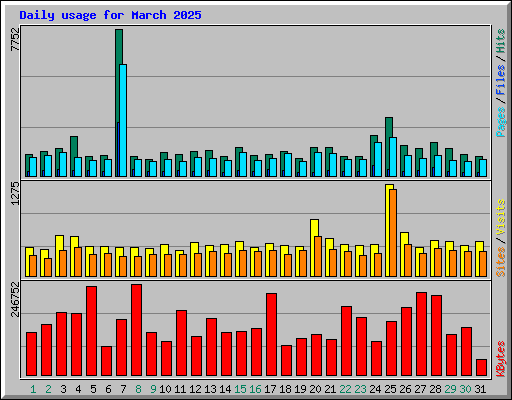The image size is (512, 400).
Task: Select green weekend day label 16
Action: pyautogui.click(x=255, y=389)
